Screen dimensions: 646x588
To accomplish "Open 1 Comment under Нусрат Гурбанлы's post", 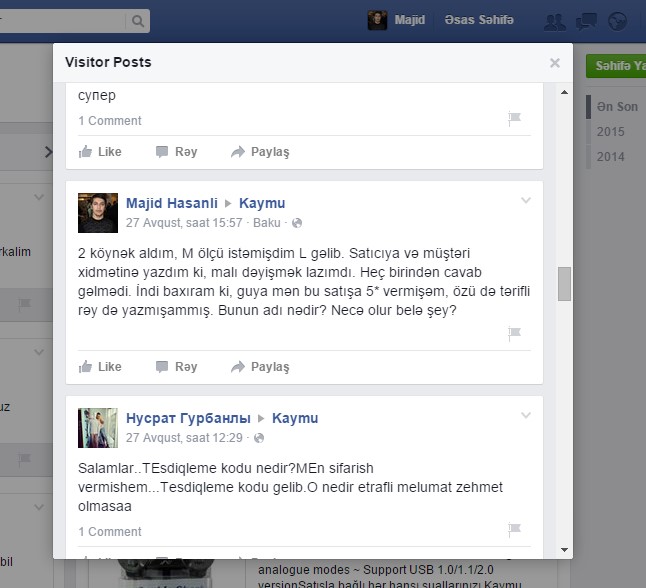I will pyautogui.click(x=110, y=532).
